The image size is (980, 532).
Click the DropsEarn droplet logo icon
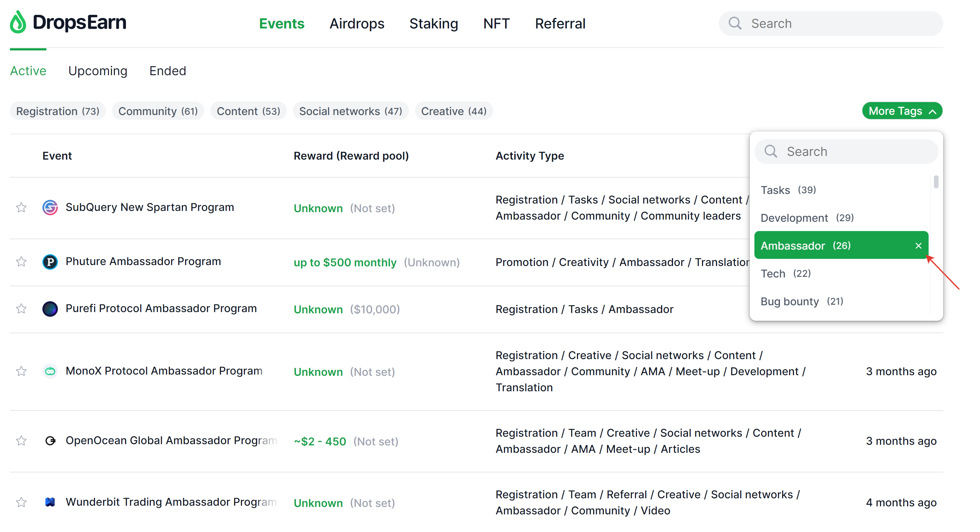[18, 22]
